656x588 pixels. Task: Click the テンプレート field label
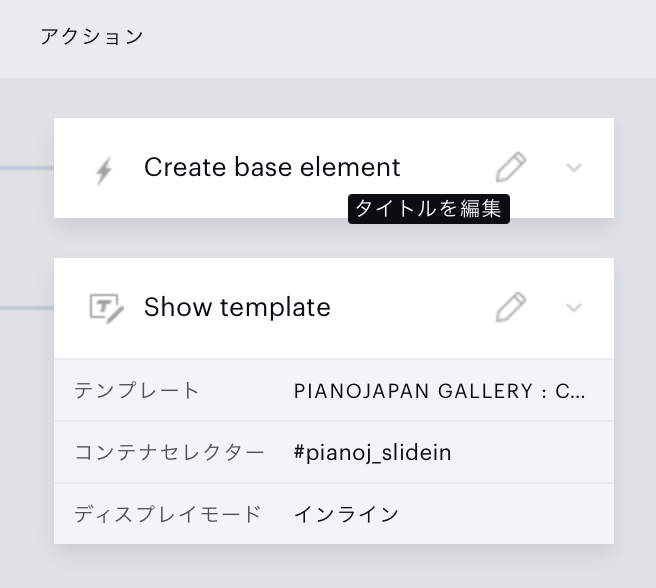pyautogui.click(x=137, y=391)
